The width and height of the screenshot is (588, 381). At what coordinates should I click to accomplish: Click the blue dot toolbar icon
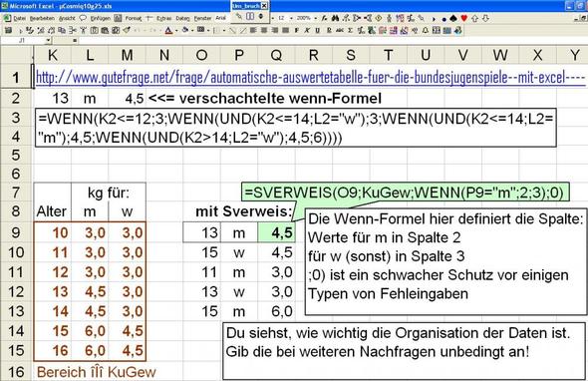(444, 19)
